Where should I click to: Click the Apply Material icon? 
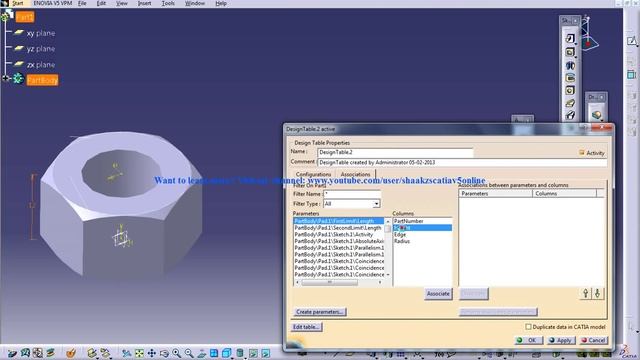(71, 353)
